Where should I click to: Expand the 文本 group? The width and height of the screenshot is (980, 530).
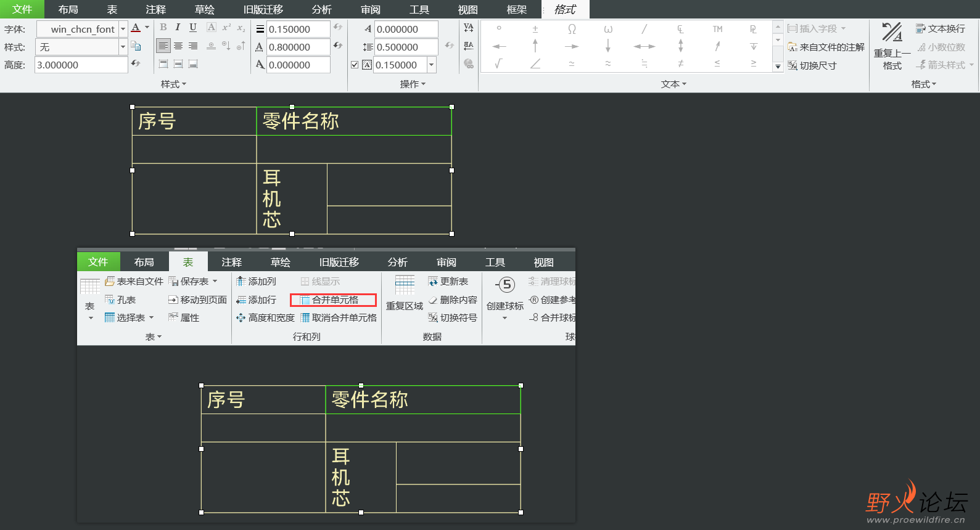click(x=673, y=84)
